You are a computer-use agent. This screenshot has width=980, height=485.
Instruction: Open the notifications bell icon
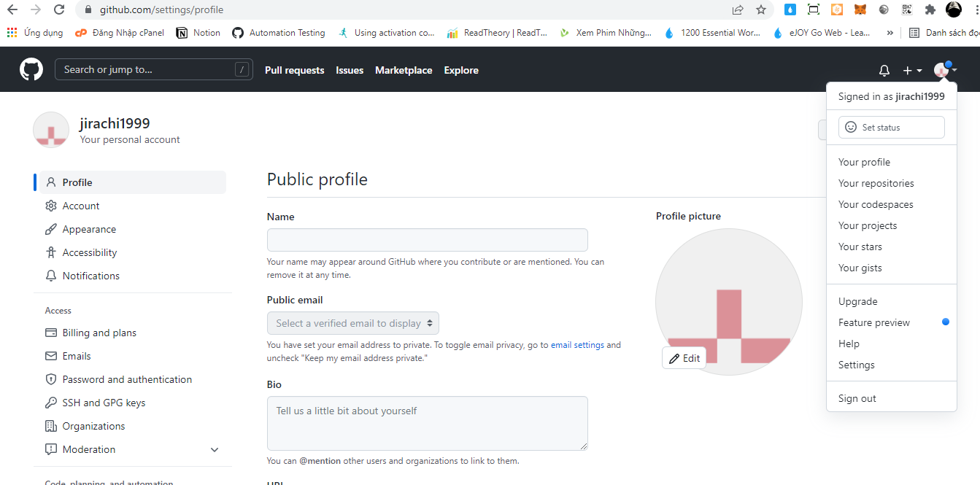[884, 71]
